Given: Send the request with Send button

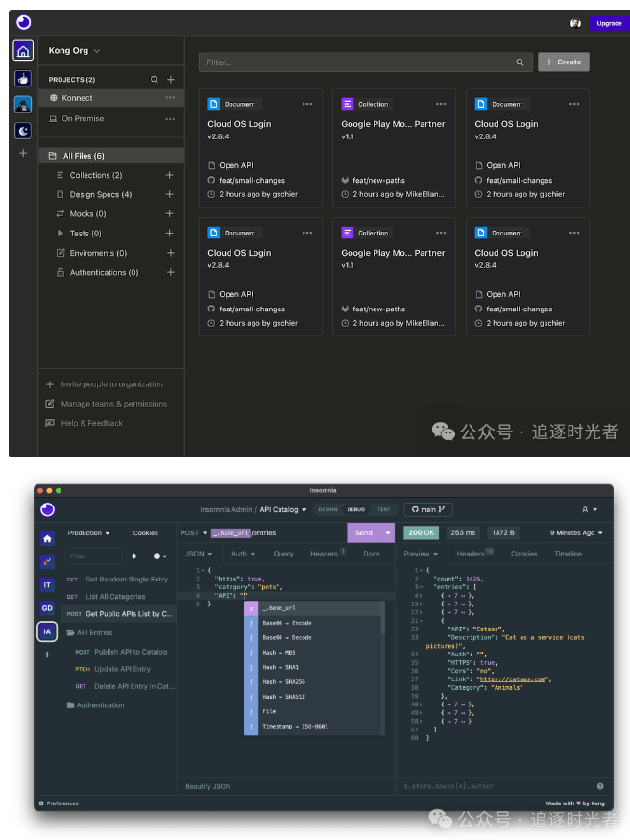Looking at the screenshot, I should coord(364,533).
